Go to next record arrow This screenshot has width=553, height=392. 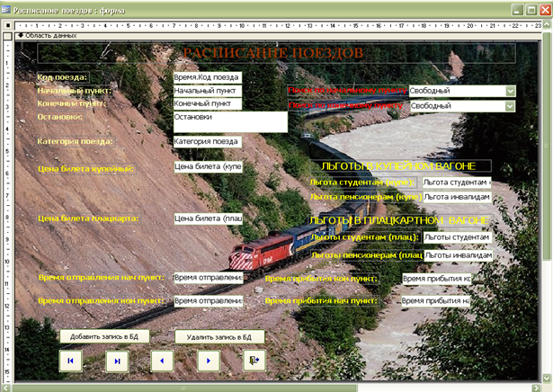tap(209, 361)
